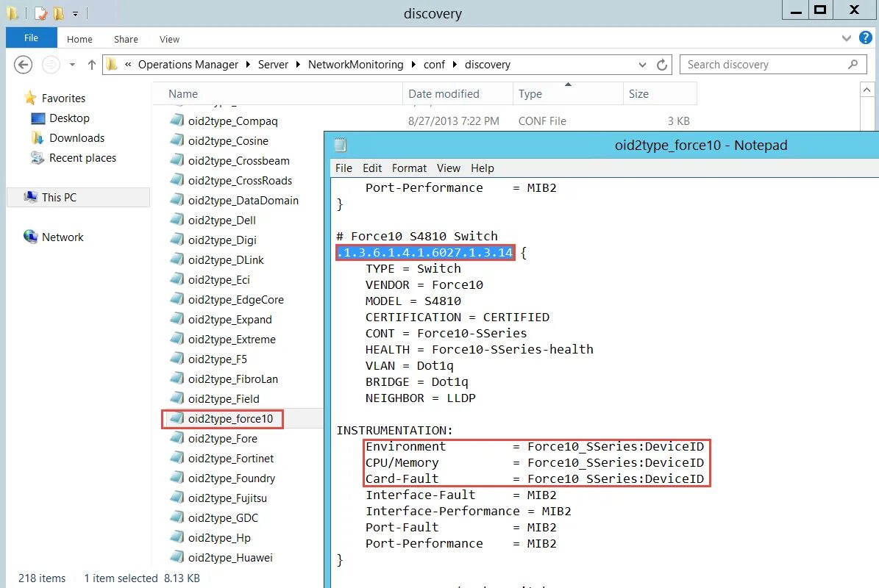879x588 pixels.
Task: Click the New Folder quick access icon
Action: (59, 13)
